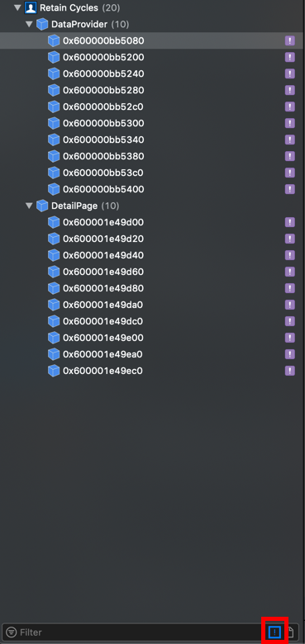
Task: Click warning badge for 0x600000bb5380
Action: [x=290, y=156]
